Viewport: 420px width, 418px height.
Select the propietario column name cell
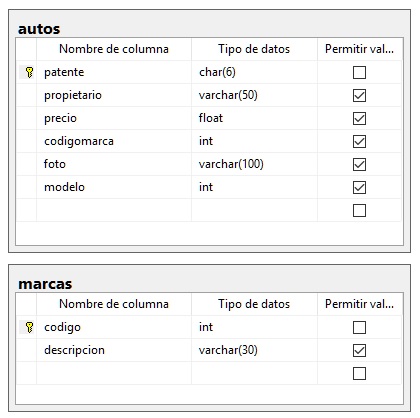(114, 95)
